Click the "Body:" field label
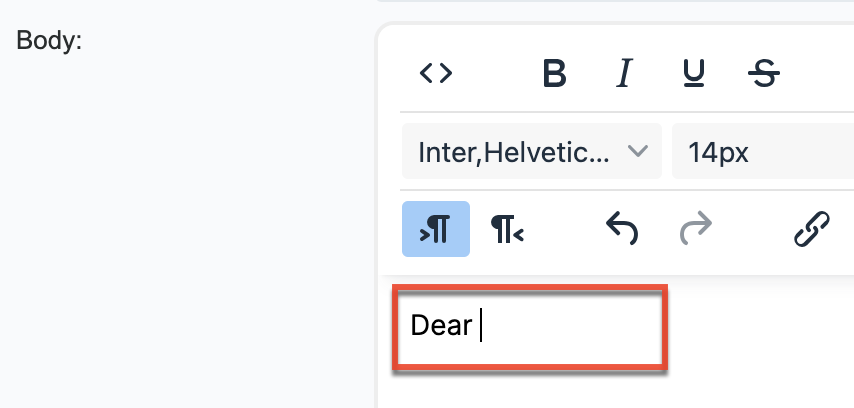The image size is (854, 408). coord(50,43)
